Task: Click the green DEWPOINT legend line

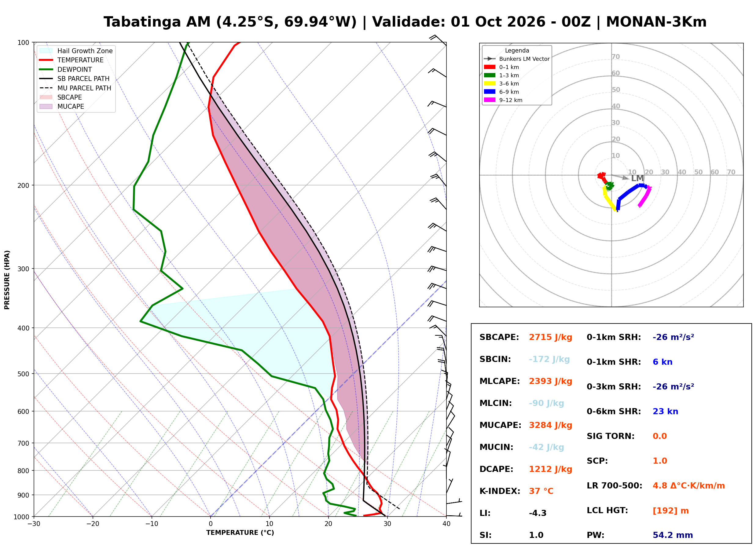Action: 46,69
